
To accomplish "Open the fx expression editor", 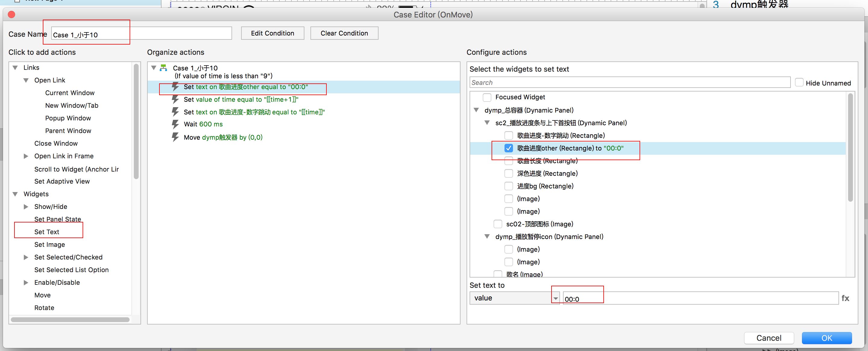I will pos(845,298).
